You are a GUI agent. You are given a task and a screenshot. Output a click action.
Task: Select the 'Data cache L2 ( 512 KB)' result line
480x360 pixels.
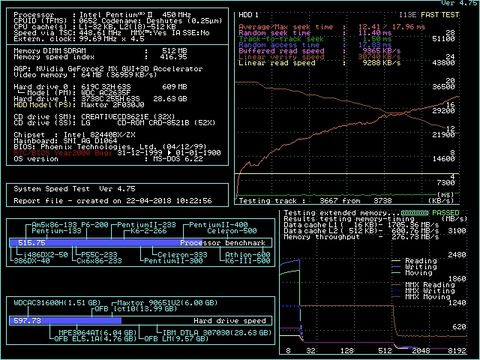[x=361, y=231]
